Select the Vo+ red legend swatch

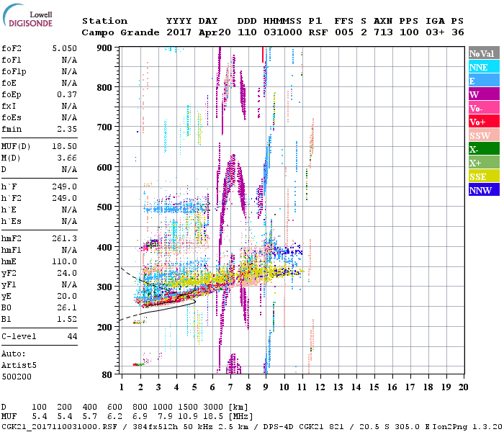pyautogui.click(x=484, y=122)
